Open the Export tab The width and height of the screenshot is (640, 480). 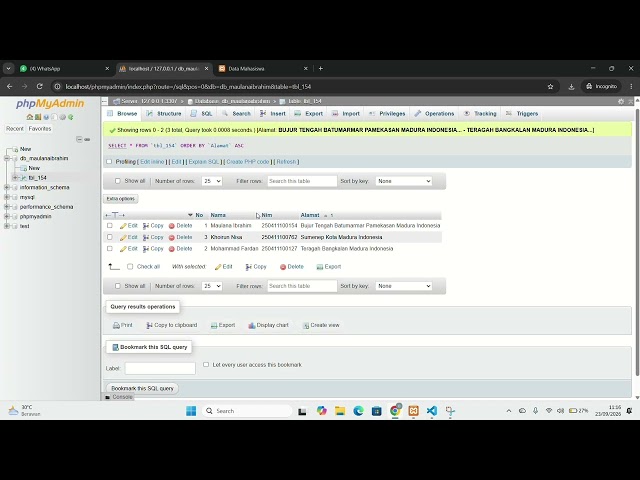(309, 113)
